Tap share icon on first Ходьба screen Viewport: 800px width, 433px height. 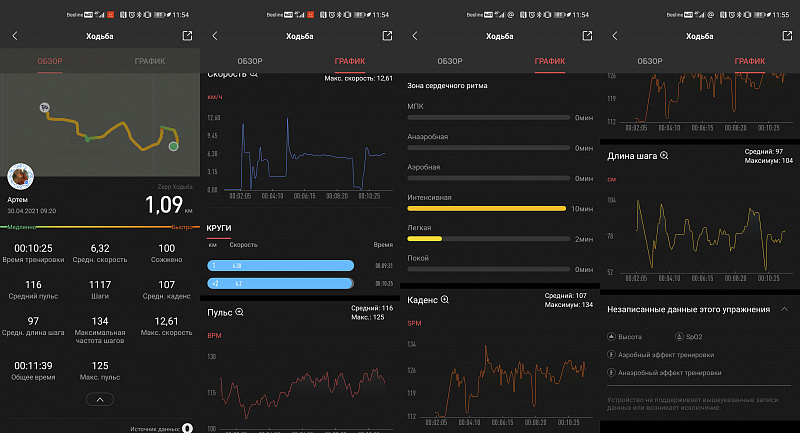187,36
